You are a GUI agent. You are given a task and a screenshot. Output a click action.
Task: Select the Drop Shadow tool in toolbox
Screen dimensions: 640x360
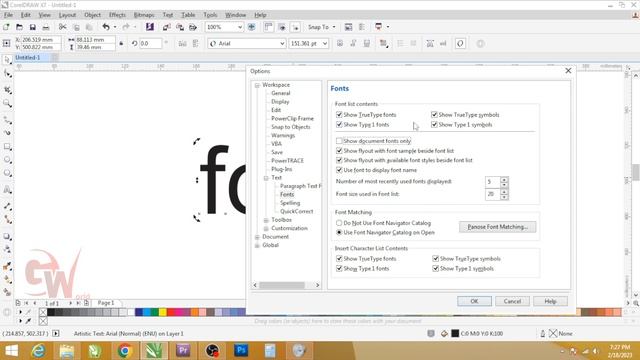tap(7, 236)
